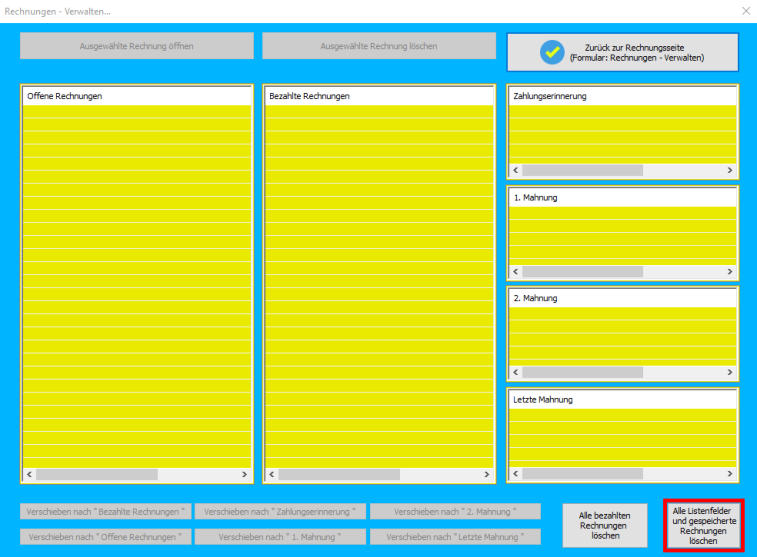Click Alle Listenfelder und gespeicherte Rechnungen löschen

[703, 524]
